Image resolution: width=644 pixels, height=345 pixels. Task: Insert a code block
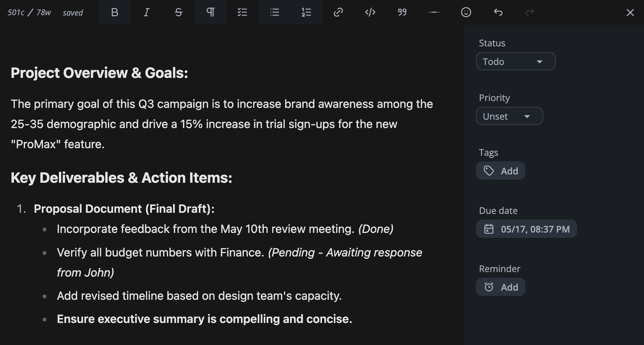click(x=370, y=13)
